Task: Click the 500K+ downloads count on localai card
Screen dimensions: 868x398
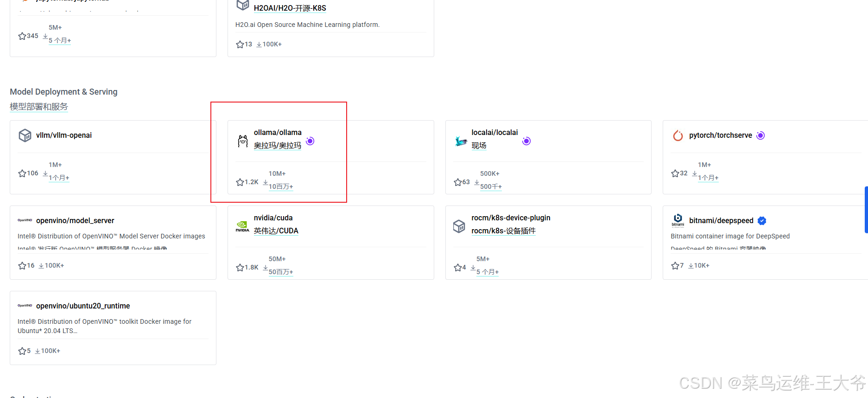Action: click(490, 174)
